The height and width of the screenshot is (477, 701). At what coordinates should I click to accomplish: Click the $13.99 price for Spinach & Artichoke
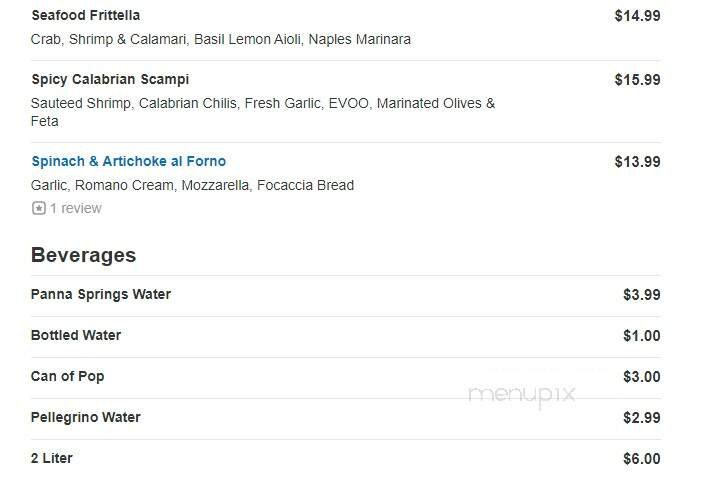coord(637,162)
